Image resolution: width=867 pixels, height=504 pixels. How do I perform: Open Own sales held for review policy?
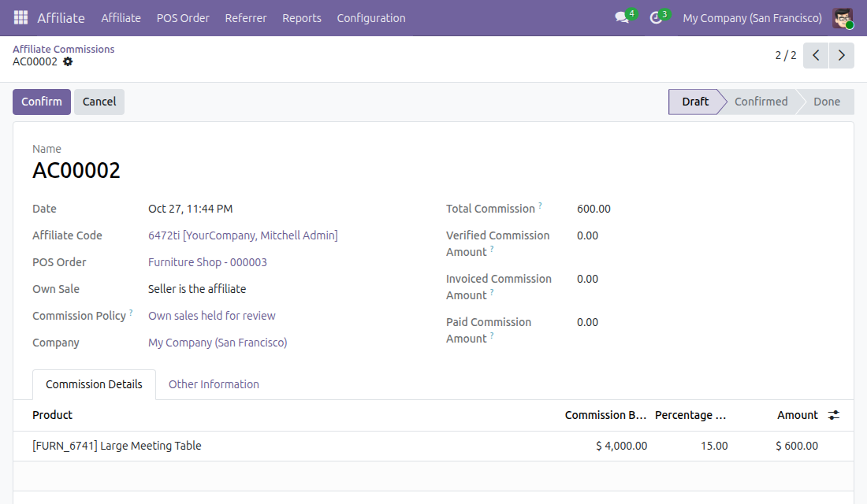[212, 316]
